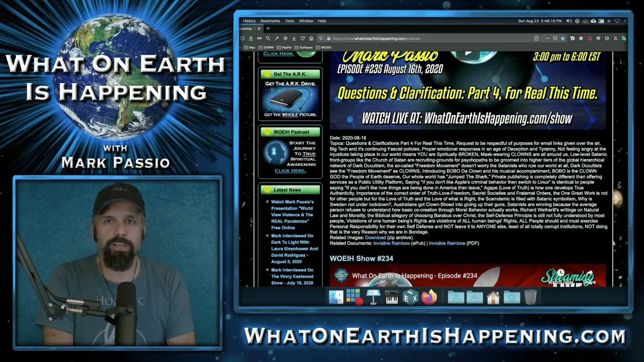Launch the piano keyboard app in dock
Screen dimensions: 644x362
(392, 297)
